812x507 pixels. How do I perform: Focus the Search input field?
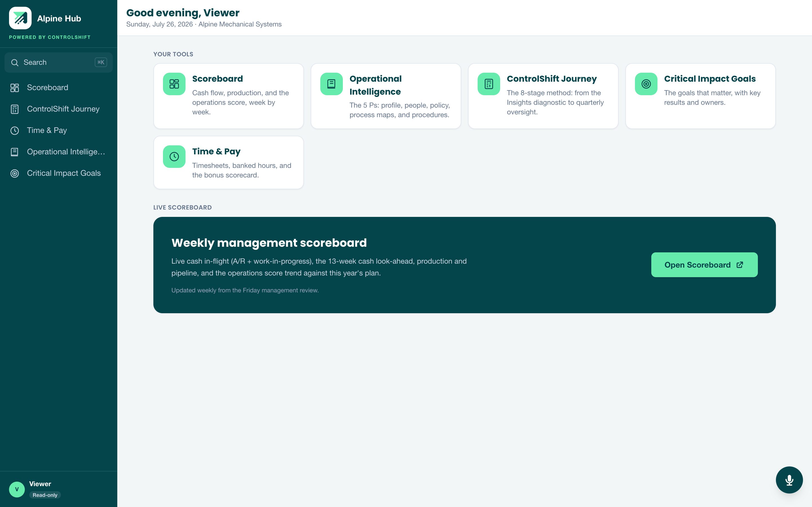[59, 62]
